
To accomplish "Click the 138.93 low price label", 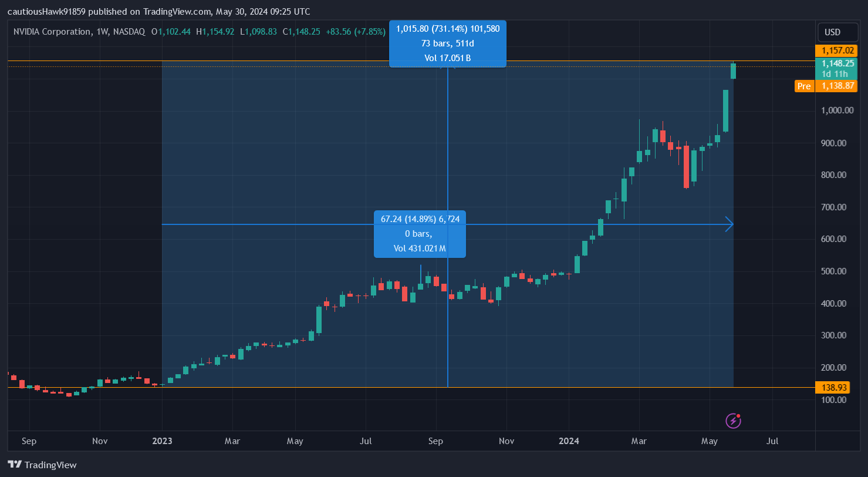I will pyautogui.click(x=836, y=387).
